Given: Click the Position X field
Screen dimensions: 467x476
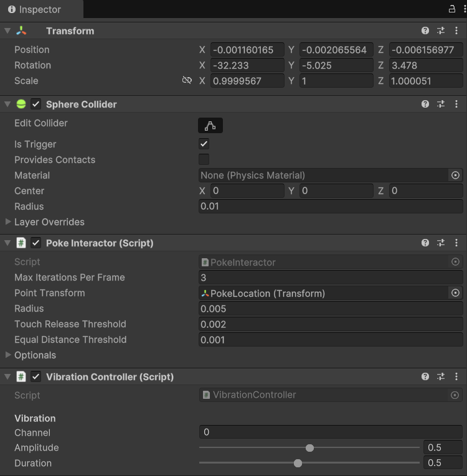Looking at the screenshot, I should click(247, 50).
